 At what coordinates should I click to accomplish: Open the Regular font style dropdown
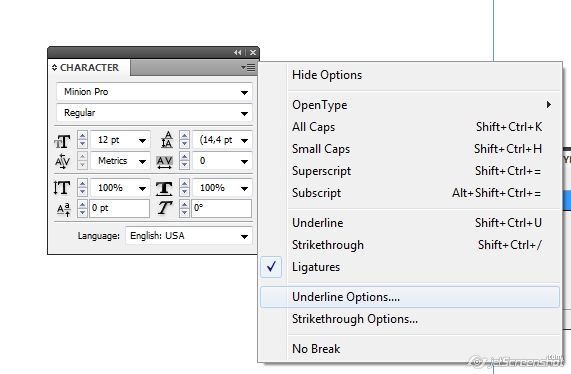point(154,113)
